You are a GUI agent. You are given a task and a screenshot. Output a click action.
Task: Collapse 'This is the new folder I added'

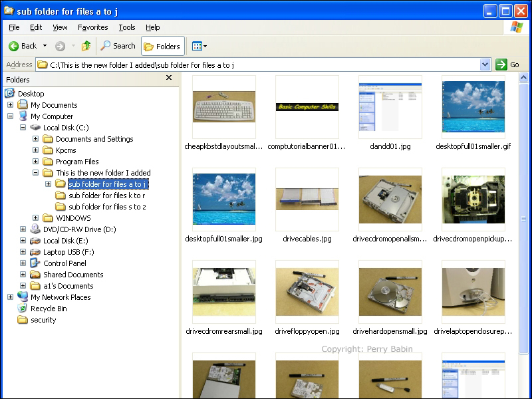coord(35,173)
